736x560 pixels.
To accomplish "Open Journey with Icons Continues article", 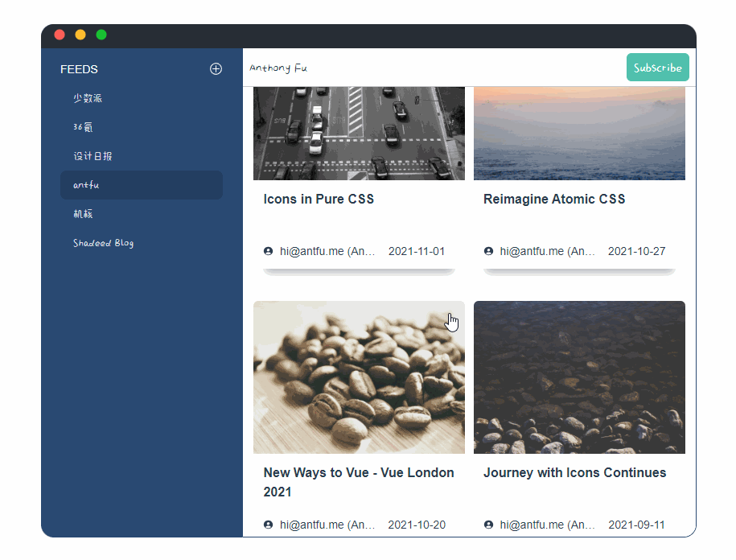I will coord(575,472).
